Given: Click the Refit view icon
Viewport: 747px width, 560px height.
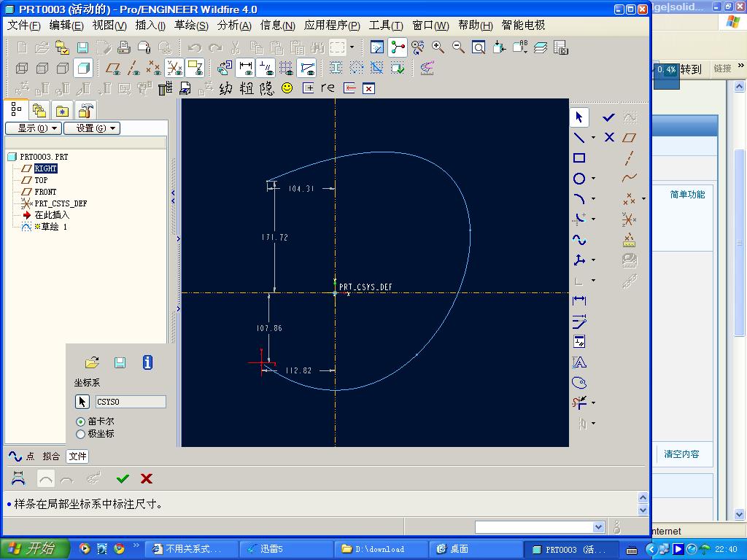Looking at the screenshot, I should point(479,47).
